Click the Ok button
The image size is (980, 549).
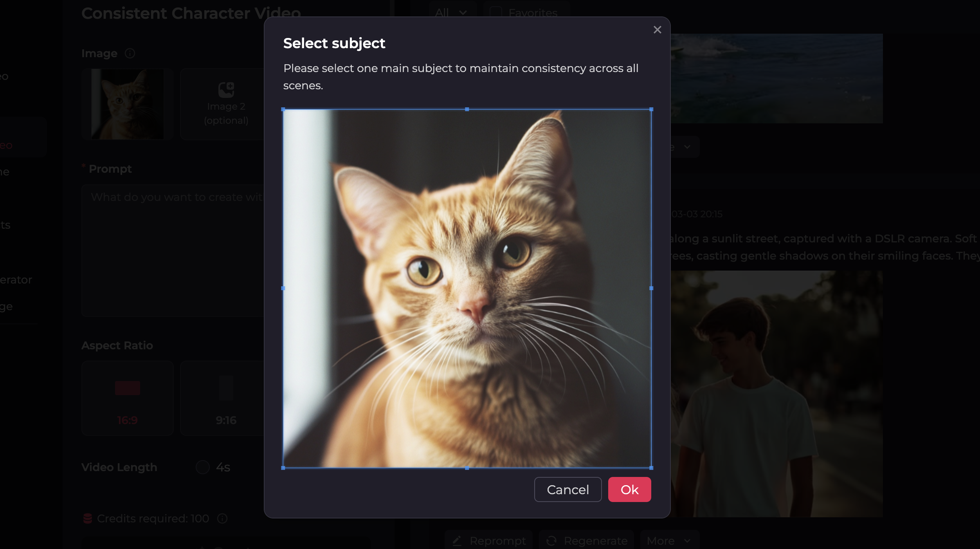click(629, 489)
